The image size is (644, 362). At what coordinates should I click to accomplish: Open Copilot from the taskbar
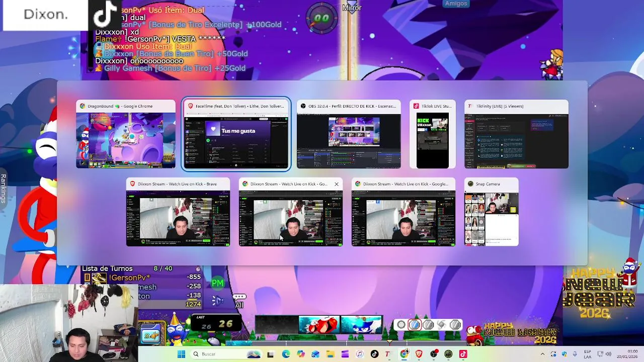(301, 354)
